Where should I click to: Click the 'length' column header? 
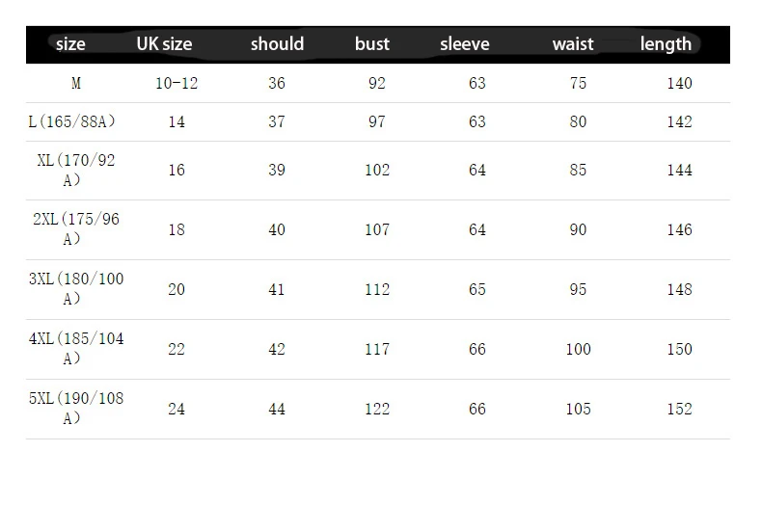click(x=666, y=44)
